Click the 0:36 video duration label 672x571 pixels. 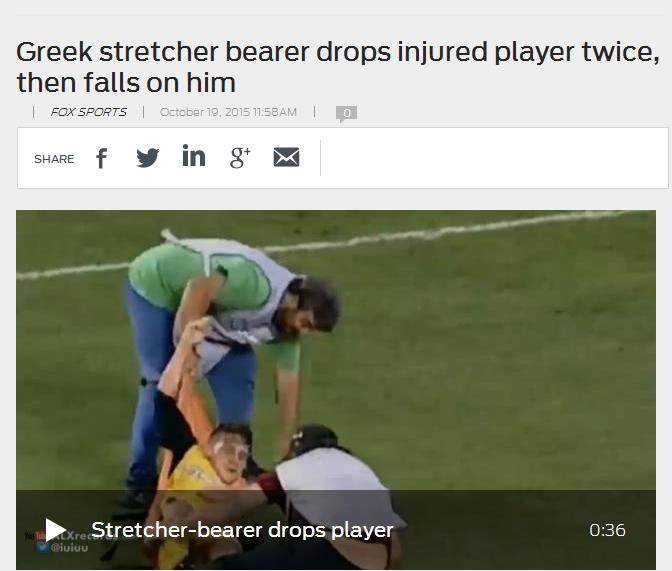coord(607,530)
